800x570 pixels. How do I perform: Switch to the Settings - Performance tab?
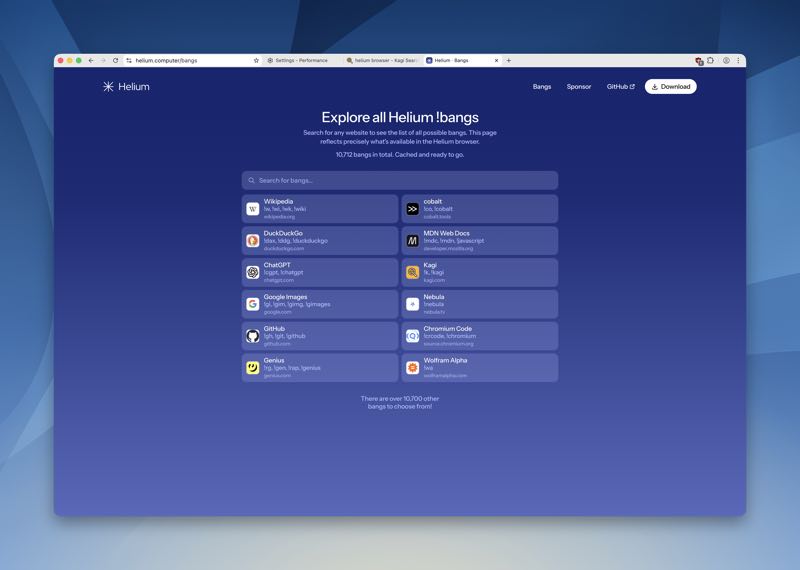301,60
